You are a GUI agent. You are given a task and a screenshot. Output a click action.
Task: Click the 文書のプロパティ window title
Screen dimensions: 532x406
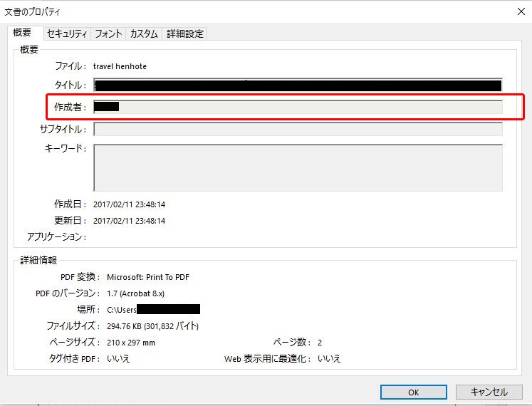[32, 12]
